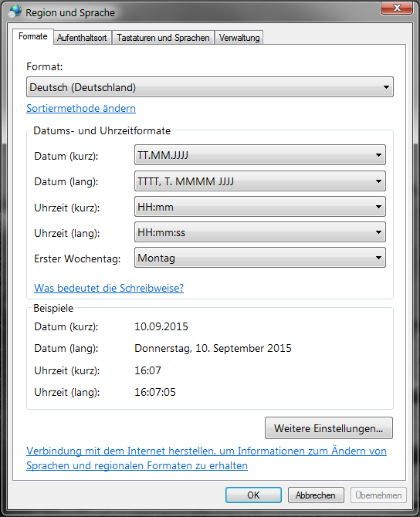Select the example date 10.09.2015

161,326
